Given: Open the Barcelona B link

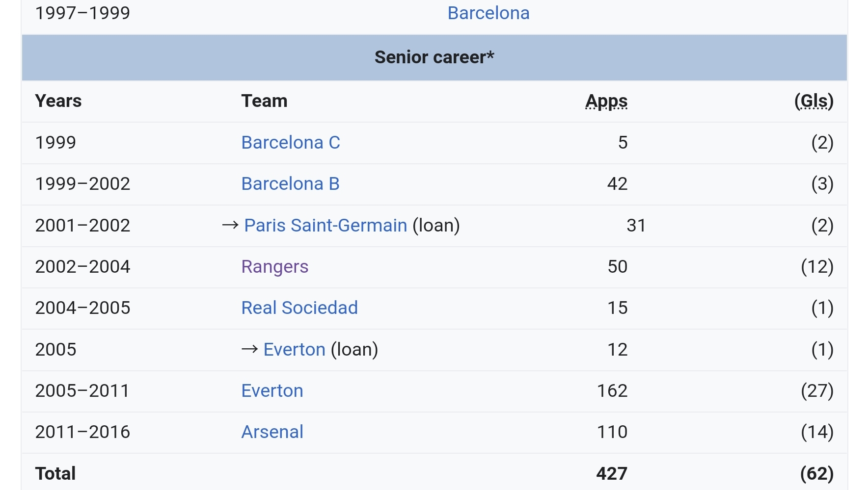Looking at the screenshot, I should [x=290, y=184].
